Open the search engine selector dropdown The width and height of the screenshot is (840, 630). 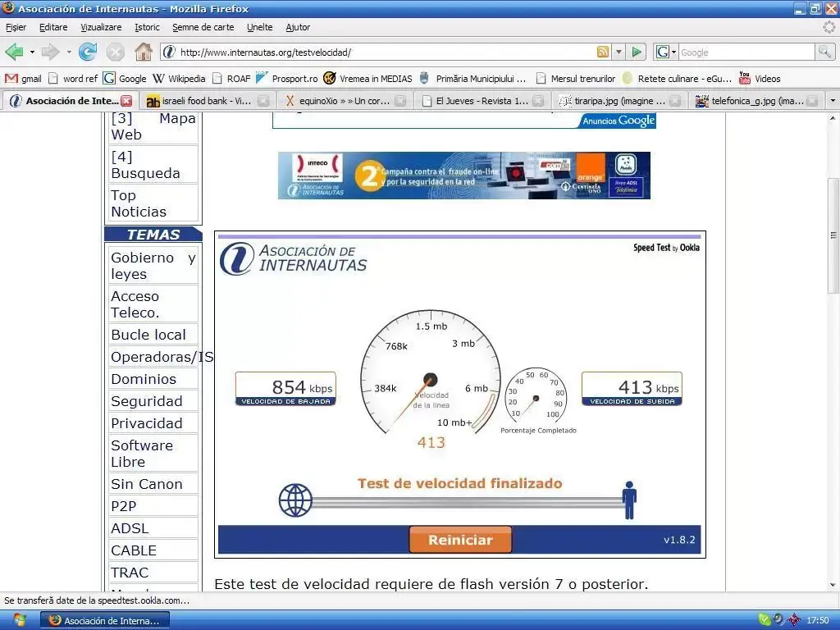(x=666, y=52)
